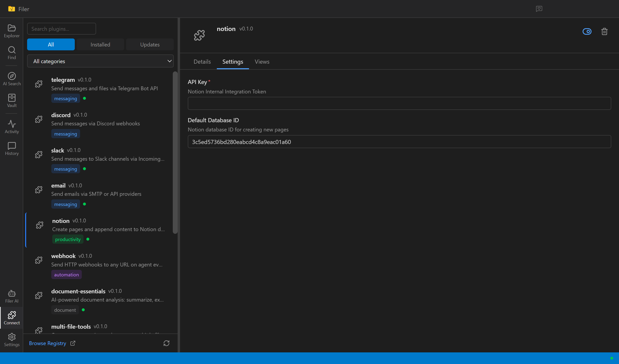Open the Connect plugins panel
The width and height of the screenshot is (619, 364).
(x=12, y=318)
